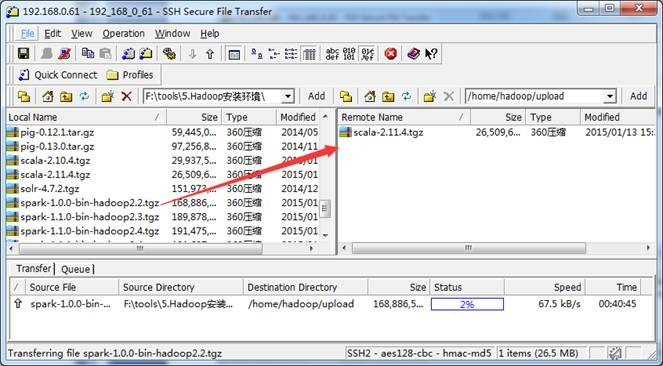Sort local files by Local Name header
This screenshot has width=663, height=366.
(86, 117)
